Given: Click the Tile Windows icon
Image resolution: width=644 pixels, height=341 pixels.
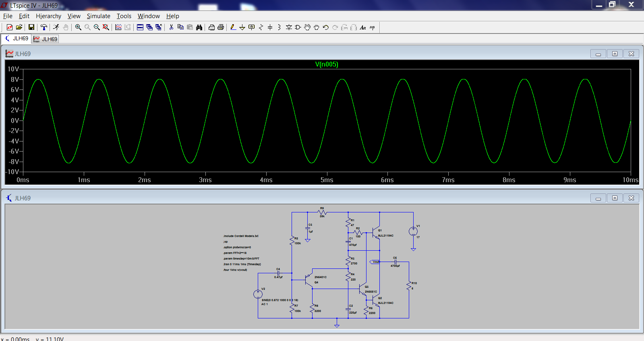Looking at the screenshot, I should 140,27.
